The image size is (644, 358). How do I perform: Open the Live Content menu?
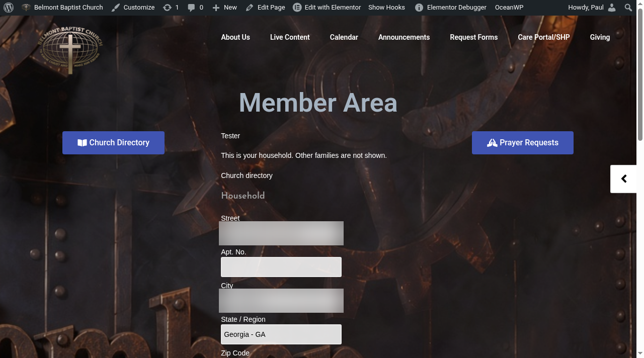[x=290, y=37]
